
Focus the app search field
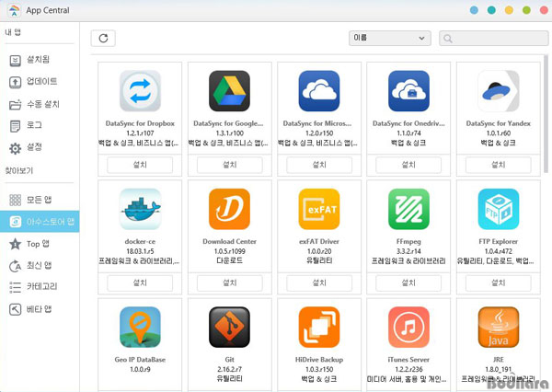(493, 38)
